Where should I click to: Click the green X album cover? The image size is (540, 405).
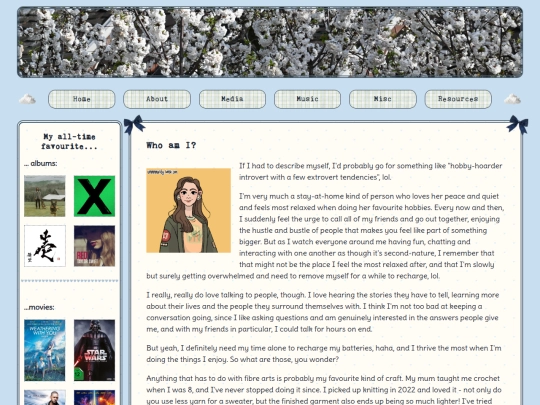(94, 196)
